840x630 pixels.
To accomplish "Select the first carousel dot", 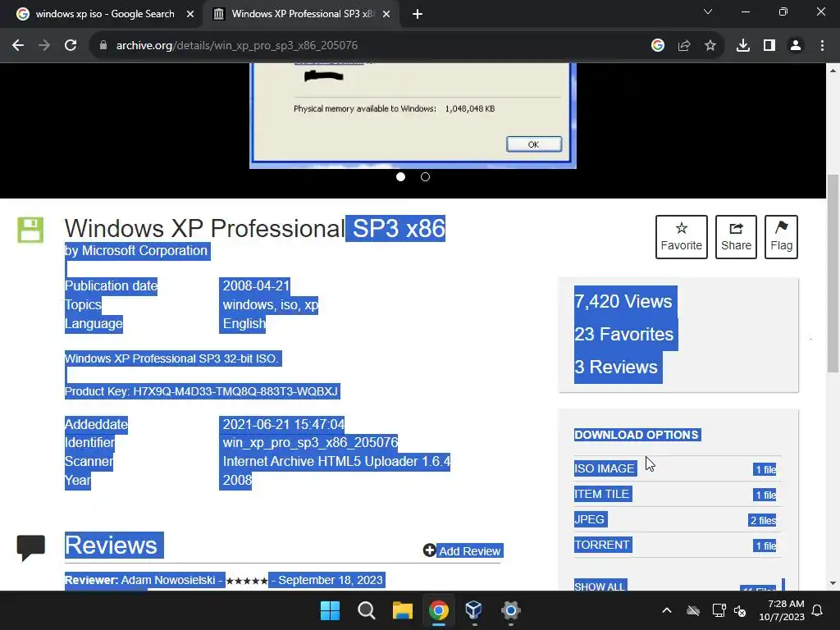I will point(400,177).
